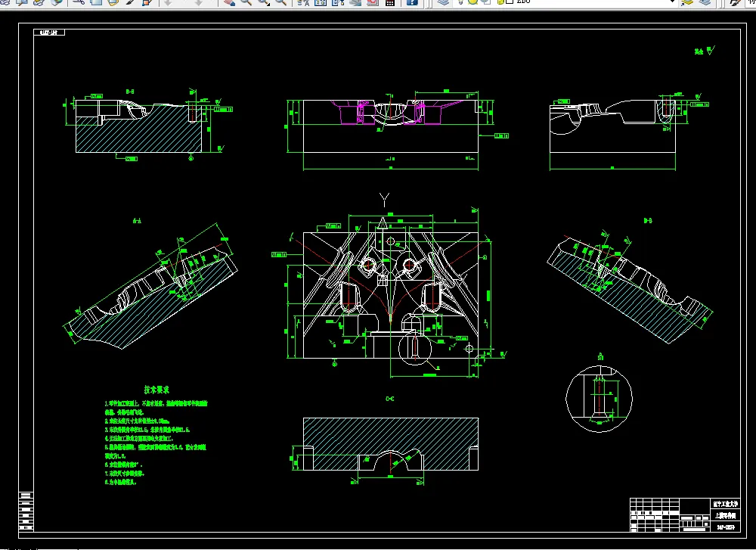Select the part name cell in title block
The image size is (756, 550).
tap(726, 515)
